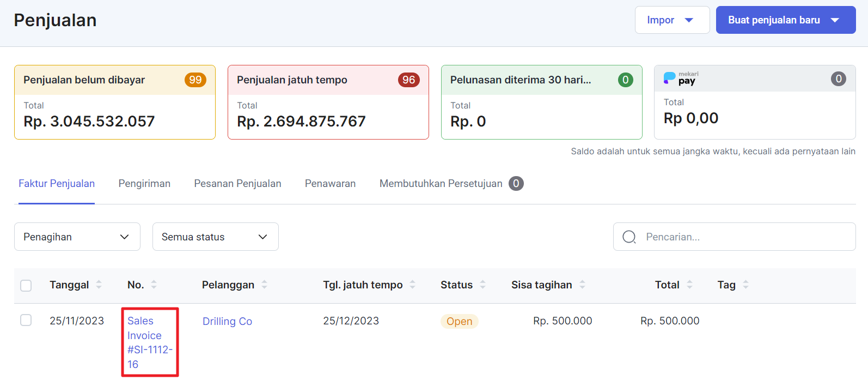The image size is (868, 380).
Task: Open the Impor dropdown
Action: 671,20
